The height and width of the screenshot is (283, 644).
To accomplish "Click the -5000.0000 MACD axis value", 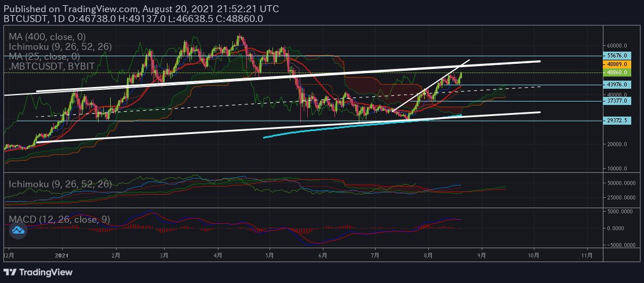I will pos(622,245).
